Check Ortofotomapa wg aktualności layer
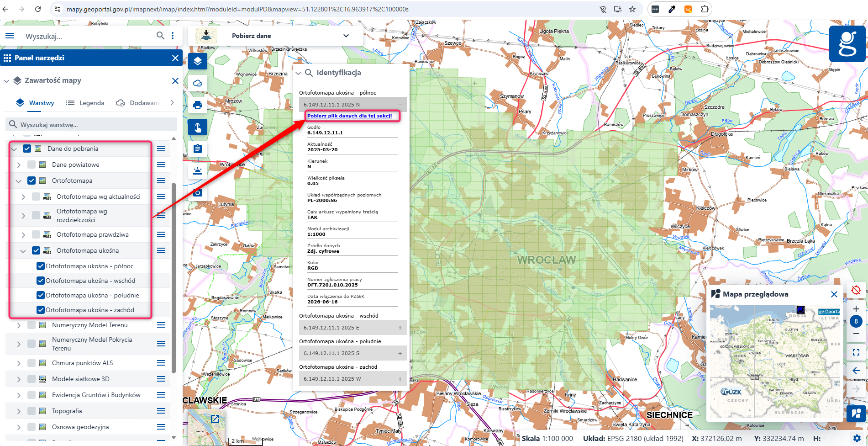This screenshot has height=446, width=868. tap(36, 196)
